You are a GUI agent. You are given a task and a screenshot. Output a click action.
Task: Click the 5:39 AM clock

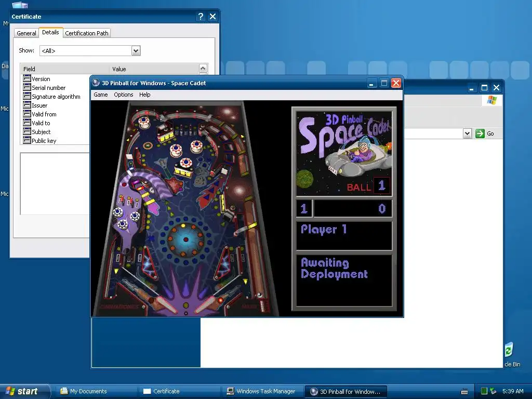tap(513, 391)
